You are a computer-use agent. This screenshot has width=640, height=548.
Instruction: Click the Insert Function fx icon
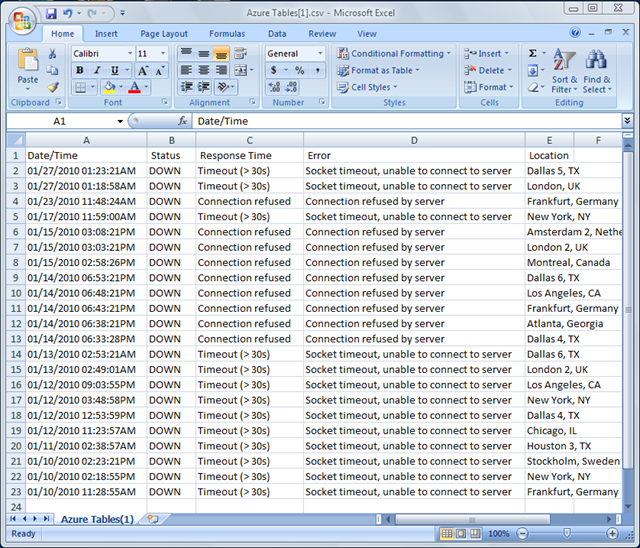[183, 121]
